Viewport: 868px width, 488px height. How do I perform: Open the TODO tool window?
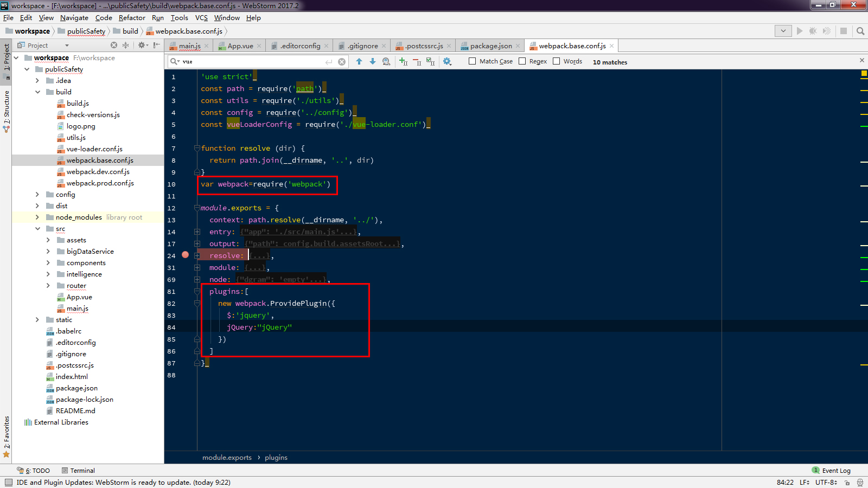pyautogui.click(x=34, y=471)
